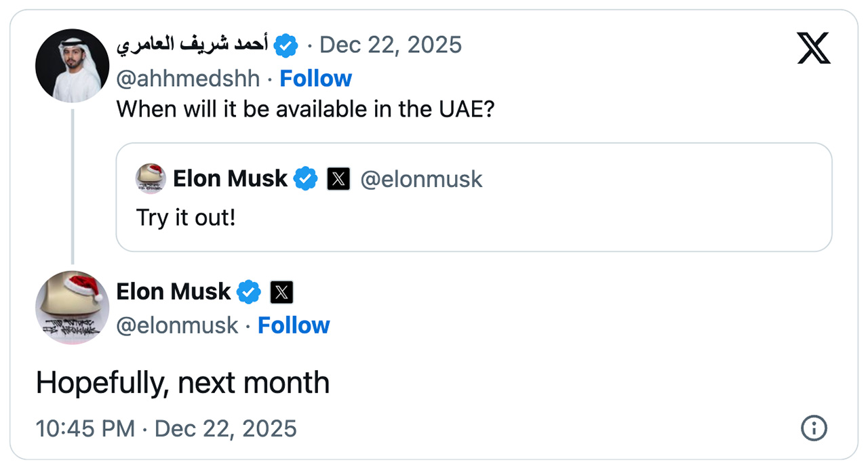The width and height of the screenshot is (868, 469).
Task: Open the 10:45 PM · Dec 22, 2025 timestamp
Action: pyautogui.click(x=166, y=428)
